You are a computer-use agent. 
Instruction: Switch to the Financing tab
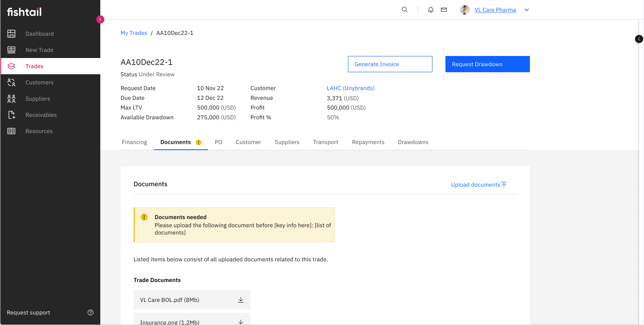[x=134, y=142]
